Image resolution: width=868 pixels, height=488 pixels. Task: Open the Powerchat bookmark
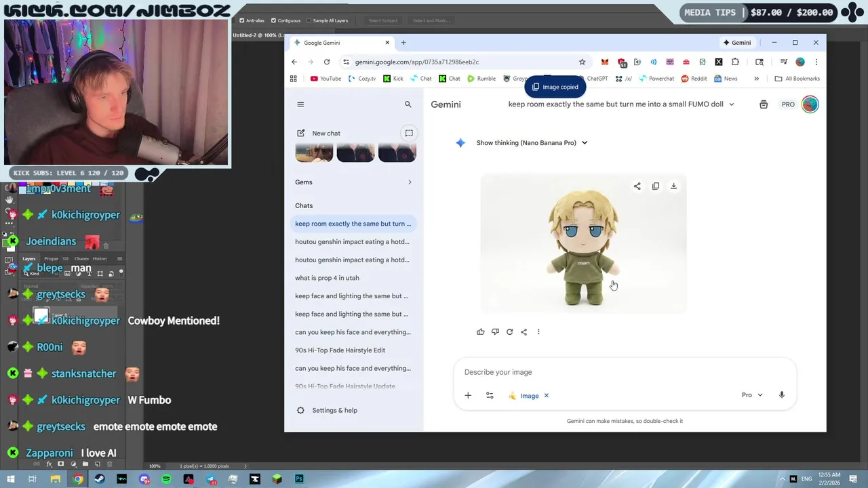click(x=656, y=79)
